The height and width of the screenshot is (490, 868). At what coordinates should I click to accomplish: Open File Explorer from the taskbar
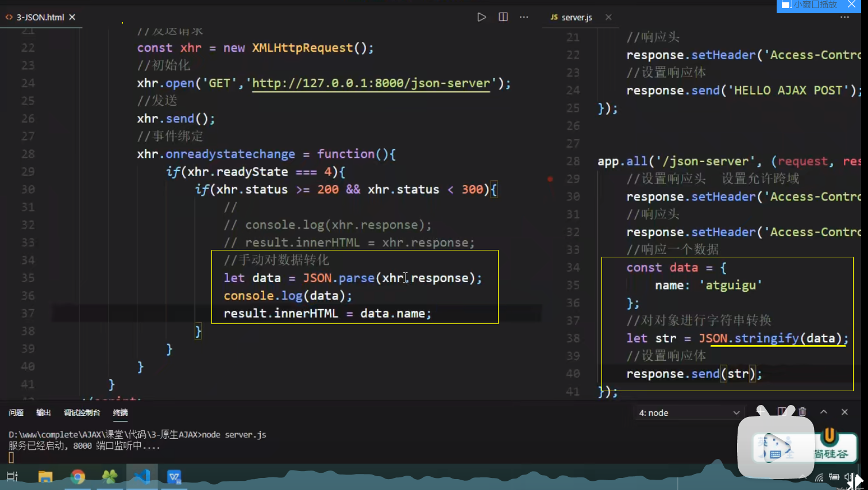coord(45,477)
